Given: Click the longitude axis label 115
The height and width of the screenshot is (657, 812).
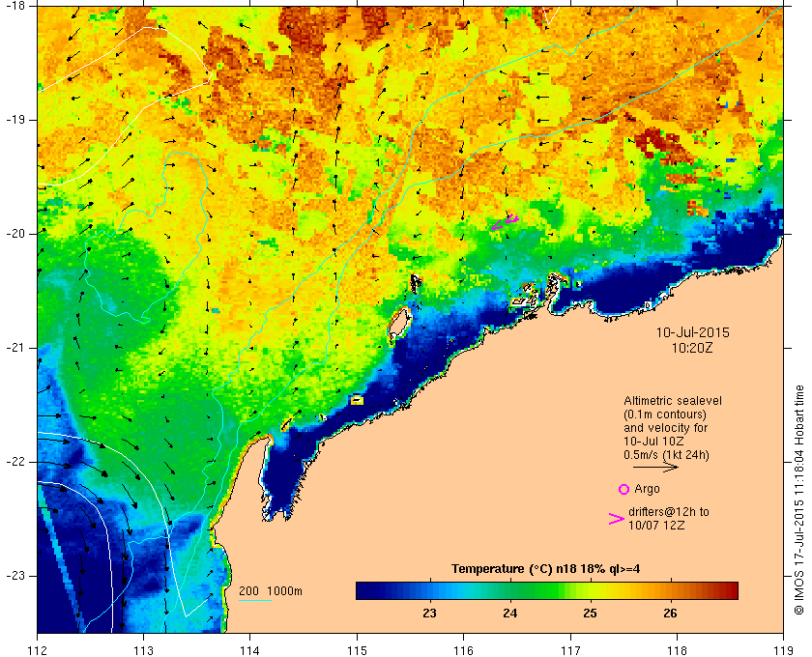Looking at the screenshot, I should [357, 650].
